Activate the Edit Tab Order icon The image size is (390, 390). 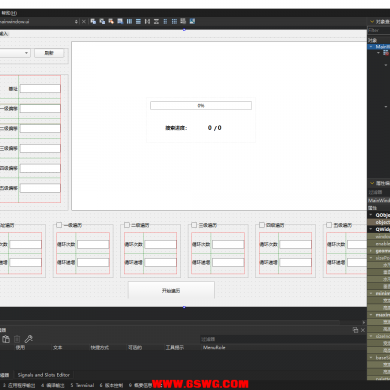(x=120, y=21)
